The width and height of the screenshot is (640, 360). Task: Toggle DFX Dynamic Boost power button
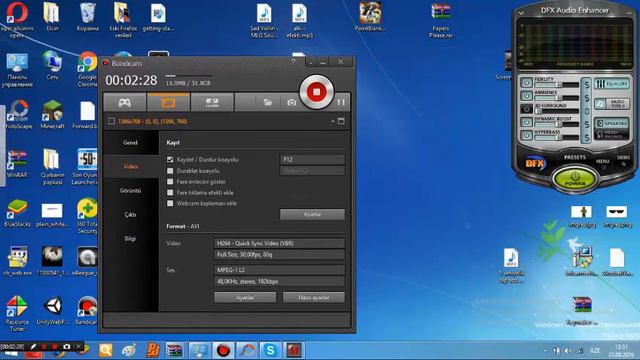527,122
